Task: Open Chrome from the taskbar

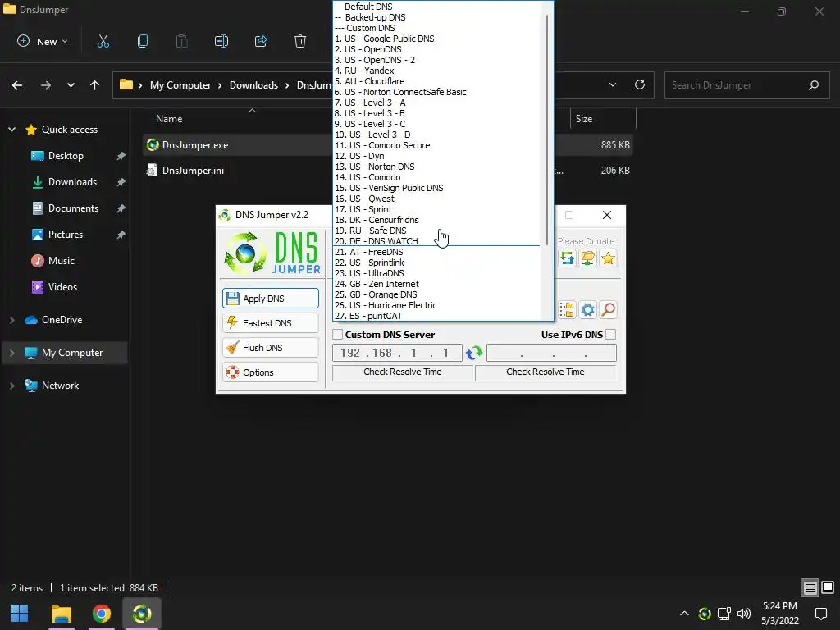Action: [x=101, y=614]
